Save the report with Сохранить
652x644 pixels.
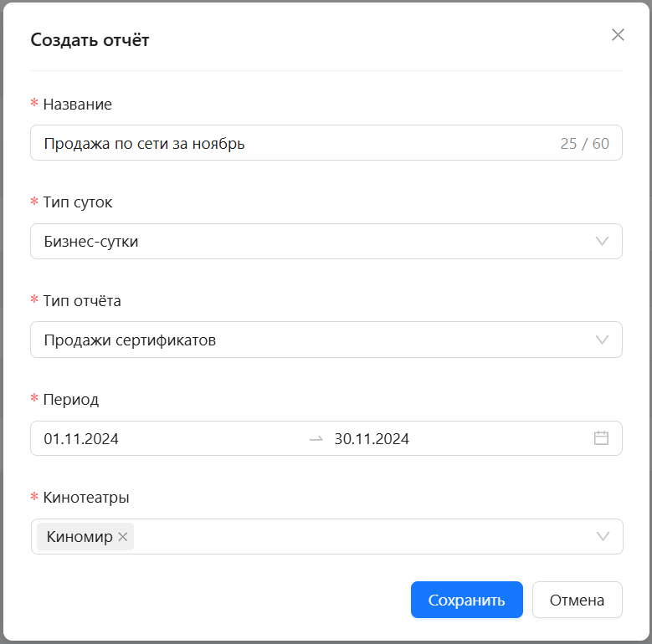point(466,600)
